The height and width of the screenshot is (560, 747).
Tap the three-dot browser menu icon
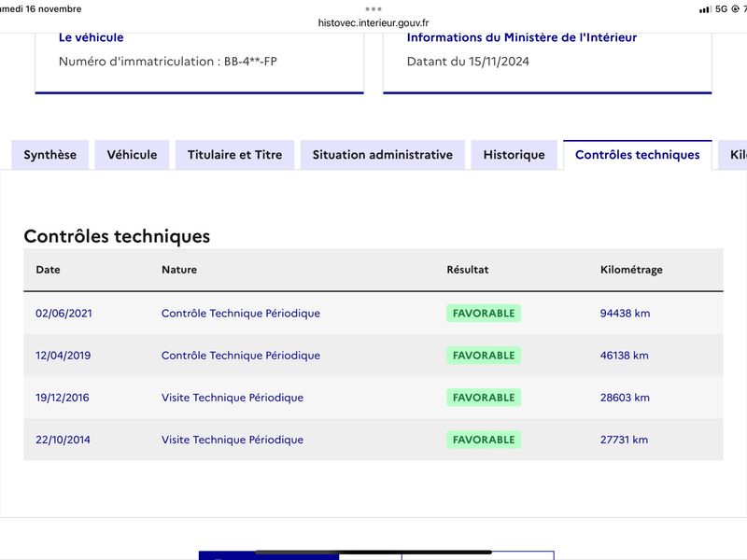pos(373,9)
